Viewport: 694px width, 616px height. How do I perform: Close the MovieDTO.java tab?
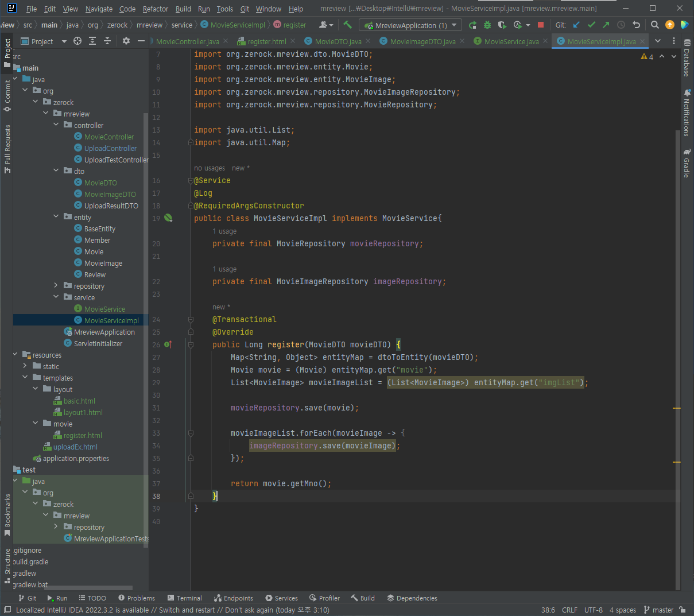[368, 41]
